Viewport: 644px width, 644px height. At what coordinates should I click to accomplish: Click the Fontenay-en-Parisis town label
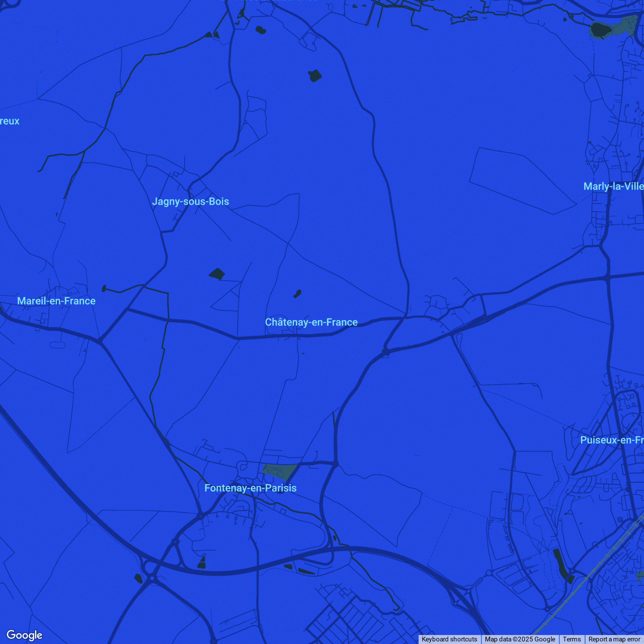pos(250,488)
